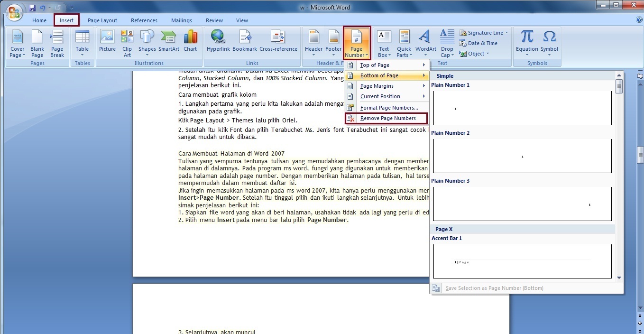Open the Clip Art pane
The image size is (644, 334).
pyautogui.click(x=127, y=42)
